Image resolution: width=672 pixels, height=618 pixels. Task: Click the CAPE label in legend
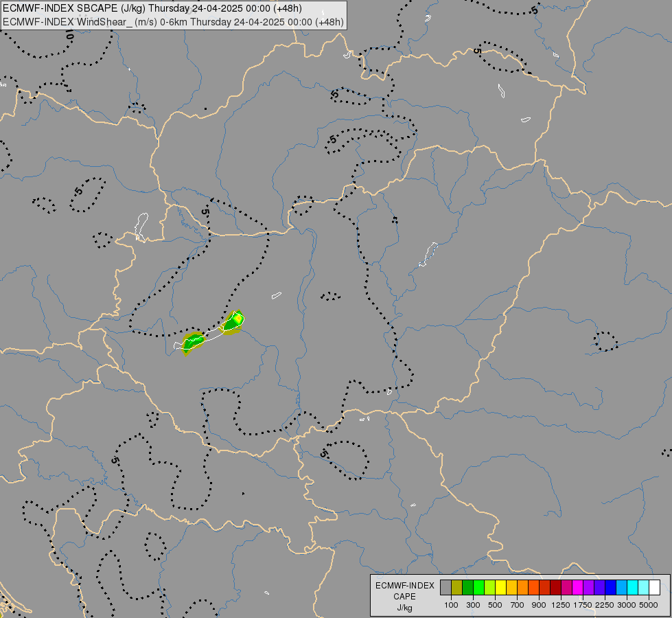(x=404, y=597)
